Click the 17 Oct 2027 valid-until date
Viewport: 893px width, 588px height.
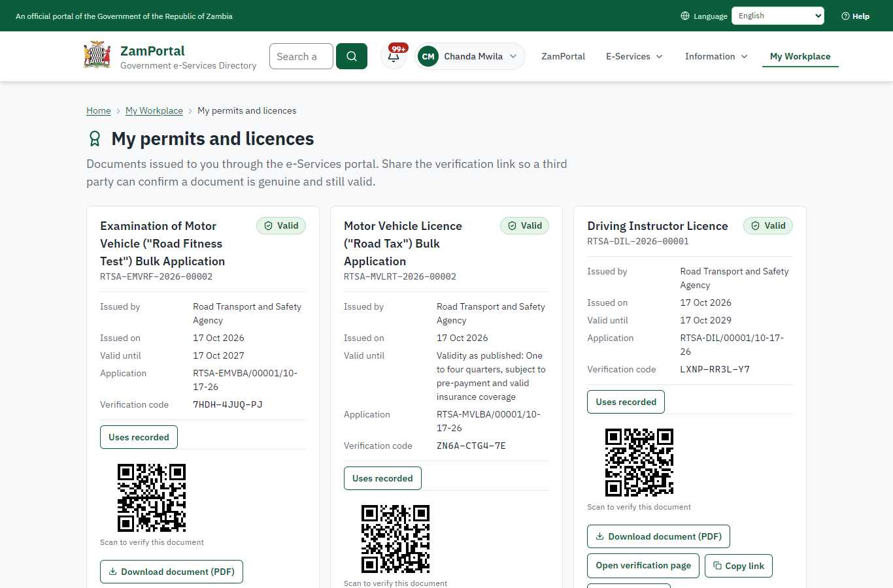[218, 355]
